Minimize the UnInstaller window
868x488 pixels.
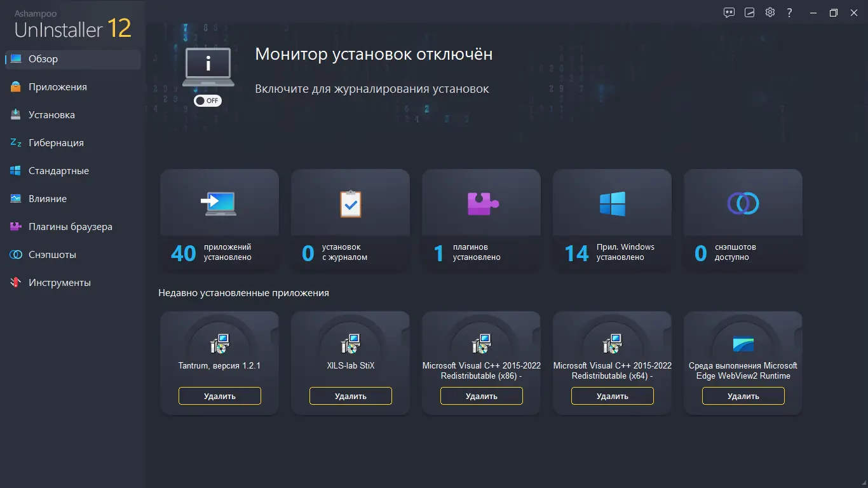pyautogui.click(x=813, y=12)
